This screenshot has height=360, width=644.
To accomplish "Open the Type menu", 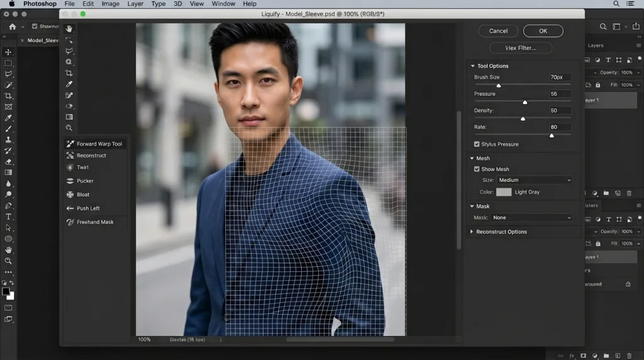I will pyautogui.click(x=158, y=4).
